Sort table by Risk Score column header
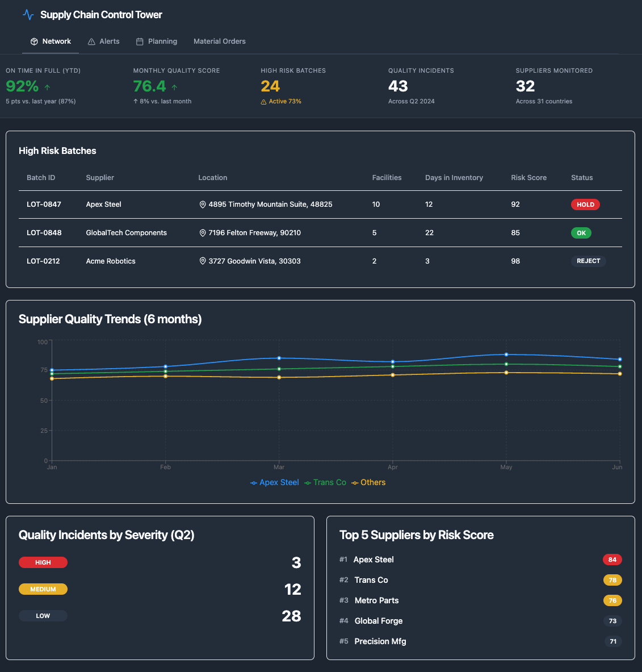 [x=528, y=178]
